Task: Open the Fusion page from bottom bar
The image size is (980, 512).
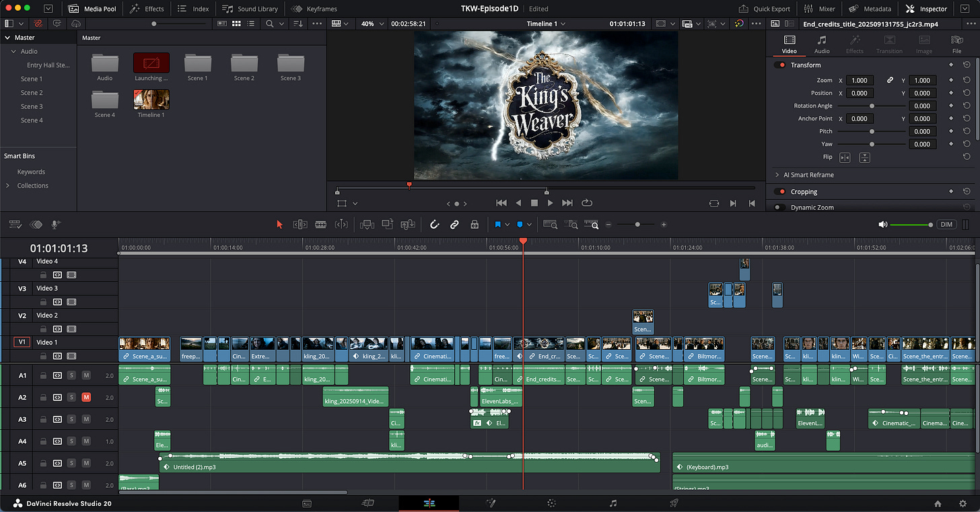Action: pyautogui.click(x=490, y=503)
